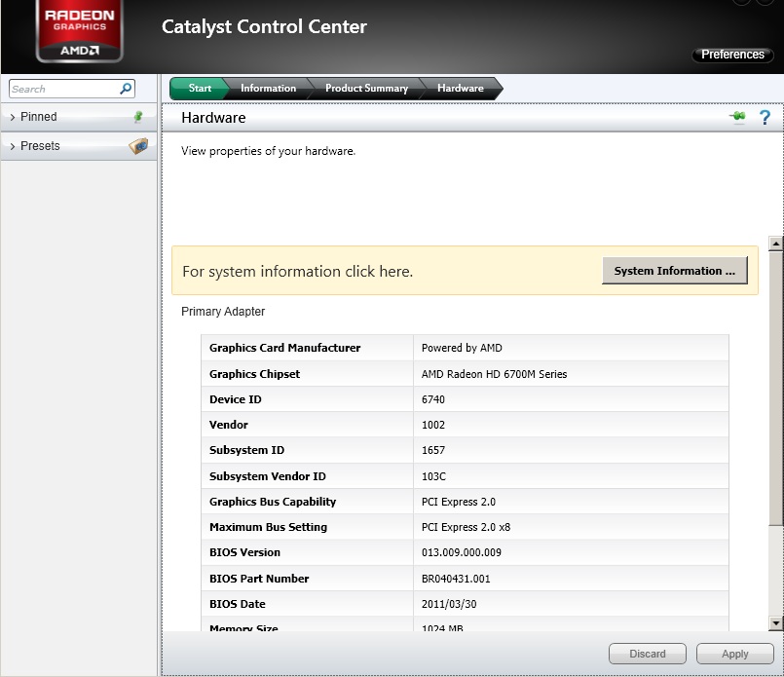The height and width of the screenshot is (677, 784).
Task: Click the Radeon Graphics AMD logo
Action: (80, 31)
